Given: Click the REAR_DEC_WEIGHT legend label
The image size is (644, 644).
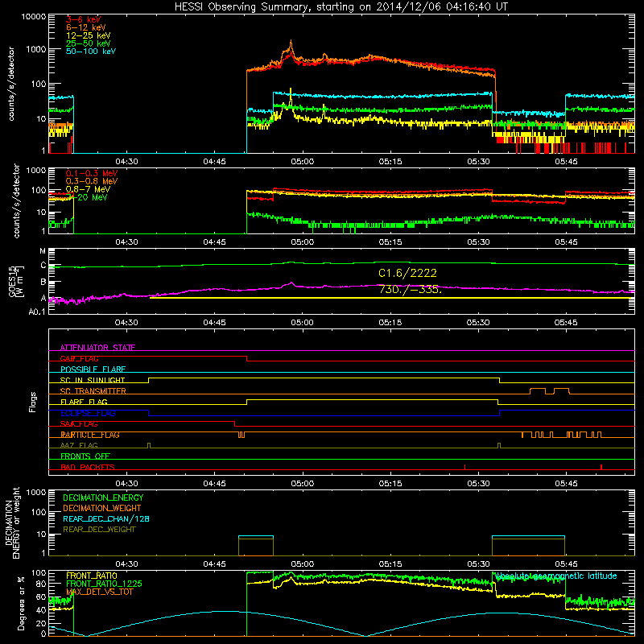Looking at the screenshot, I should [x=99, y=530].
